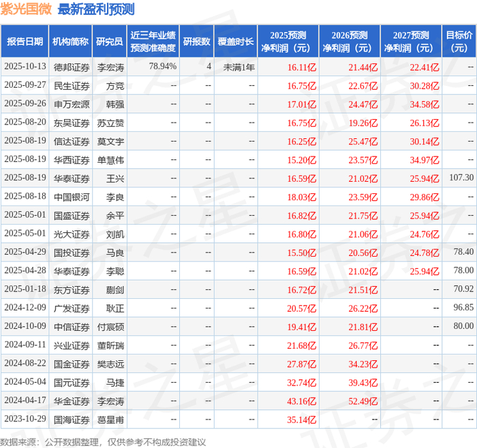The image size is (477, 448).
Task: Click 16.11亿 in the 德邦证券 row
Action: pyautogui.click(x=302, y=67)
